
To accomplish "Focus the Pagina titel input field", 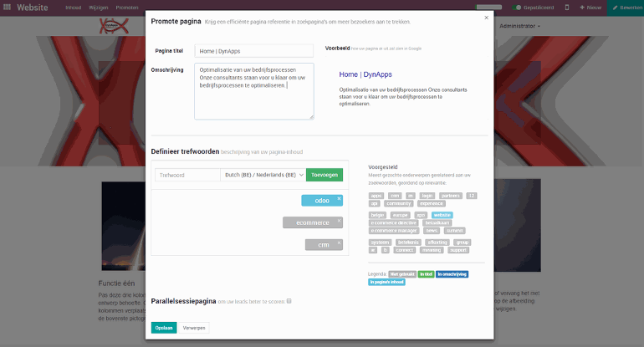I will 253,51.
